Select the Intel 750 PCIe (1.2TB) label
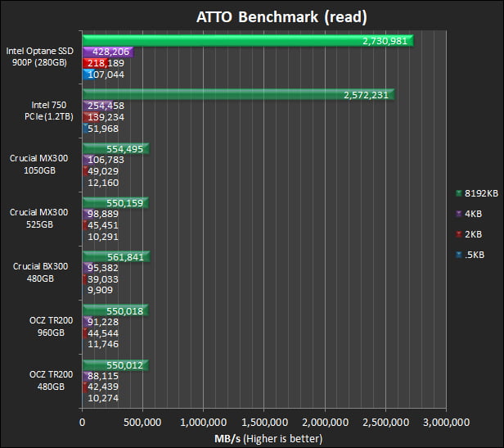The image size is (504, 448). coord(49,111)
